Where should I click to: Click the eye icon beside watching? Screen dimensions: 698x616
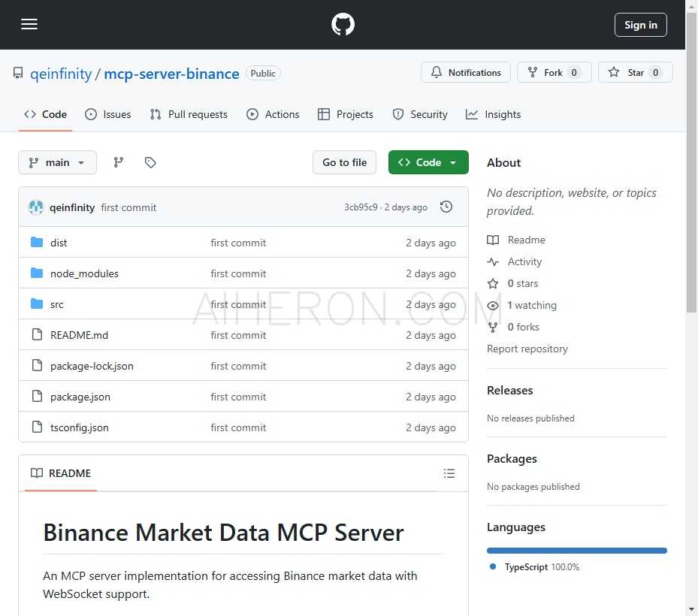pos(493,305)
